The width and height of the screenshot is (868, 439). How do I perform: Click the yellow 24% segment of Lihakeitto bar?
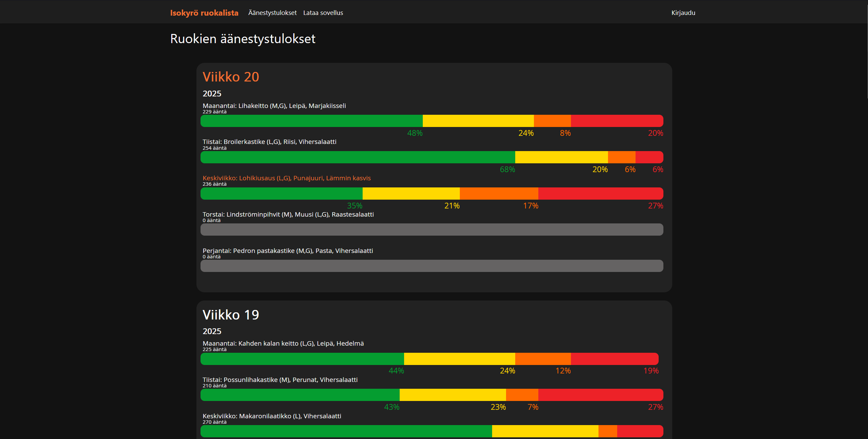point(478,121)
